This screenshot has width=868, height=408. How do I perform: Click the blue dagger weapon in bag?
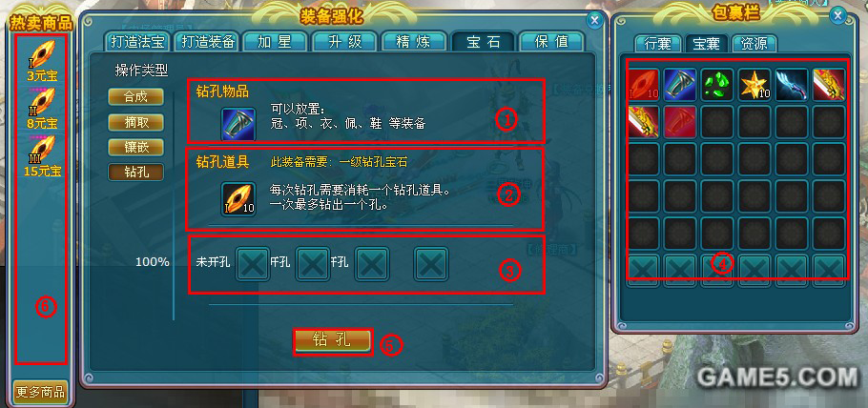pos(792,84)
